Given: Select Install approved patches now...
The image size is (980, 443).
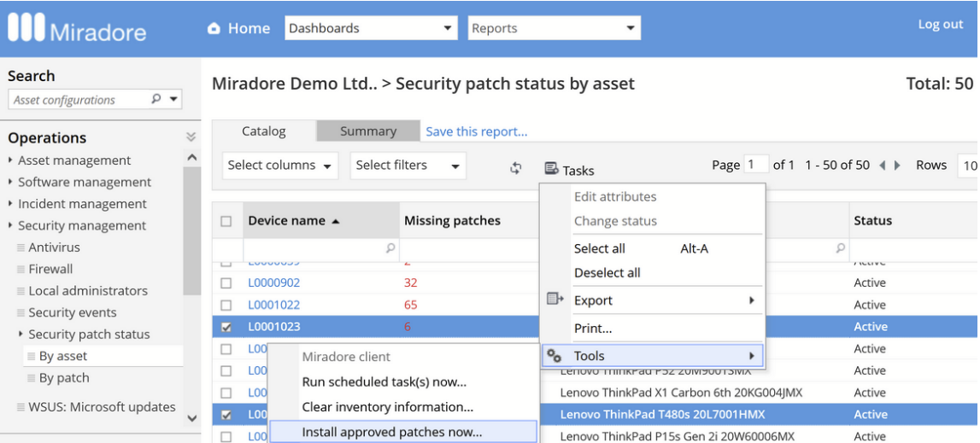Looking at the screenshot, I should (403, 433).
